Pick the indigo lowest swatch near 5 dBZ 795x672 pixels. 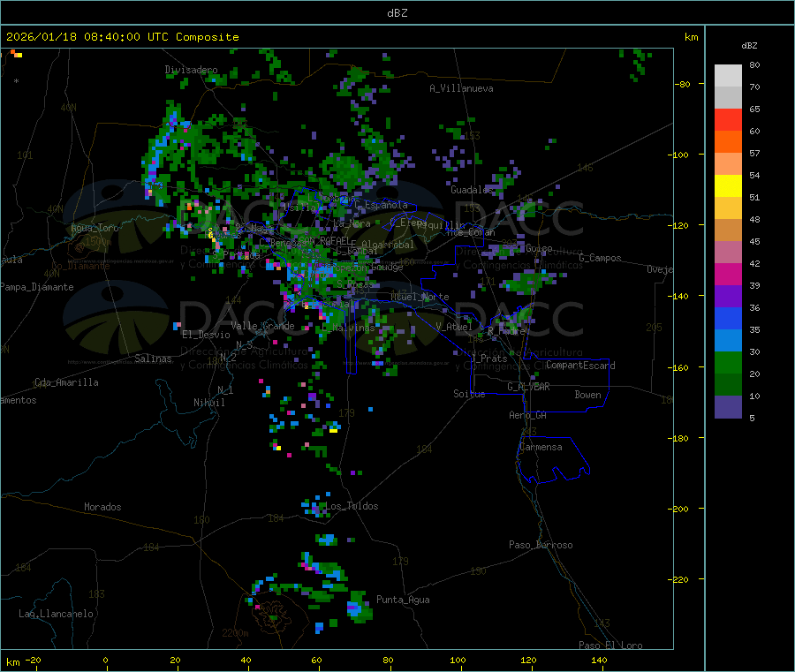[x=728, y=407]
